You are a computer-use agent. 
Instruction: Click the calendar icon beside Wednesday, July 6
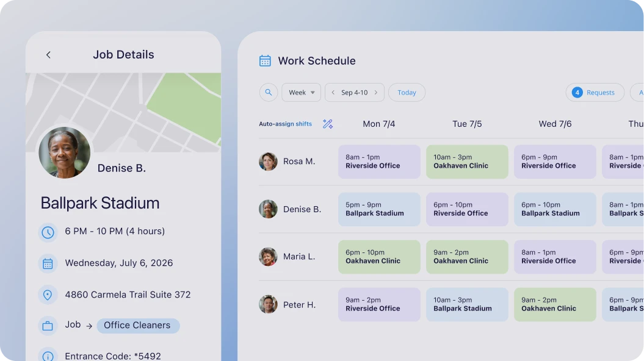click(48, 263)
